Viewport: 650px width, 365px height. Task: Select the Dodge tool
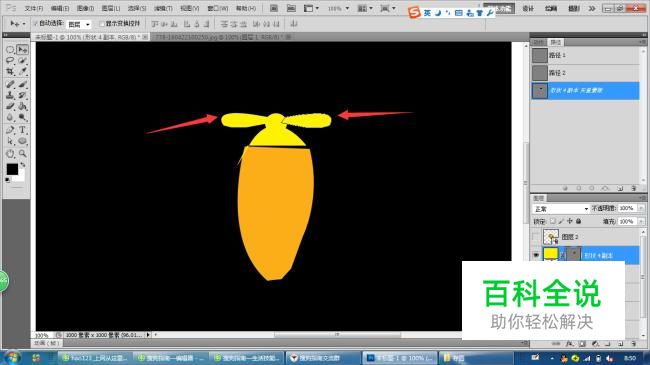(x=22, y=117)
